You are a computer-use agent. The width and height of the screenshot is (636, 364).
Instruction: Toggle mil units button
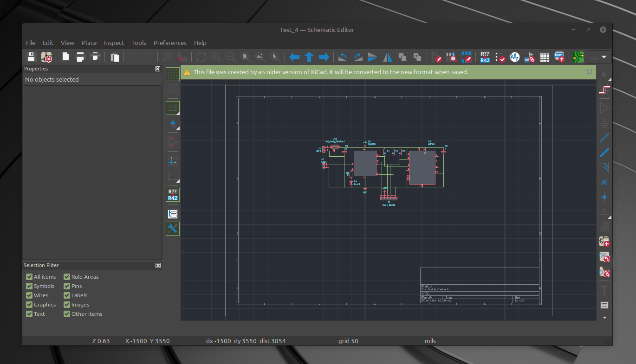173,108
